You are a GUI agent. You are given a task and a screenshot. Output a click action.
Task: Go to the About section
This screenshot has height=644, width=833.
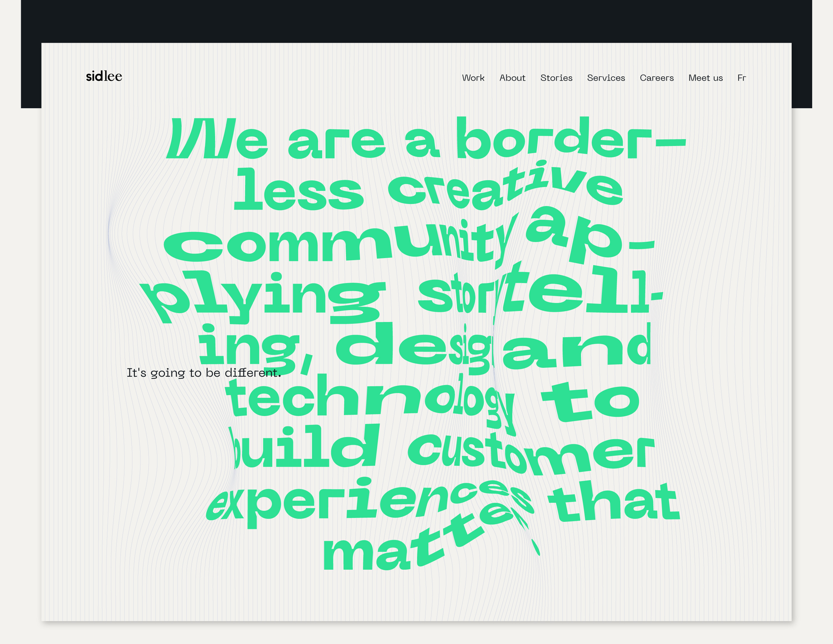(512, 78)
